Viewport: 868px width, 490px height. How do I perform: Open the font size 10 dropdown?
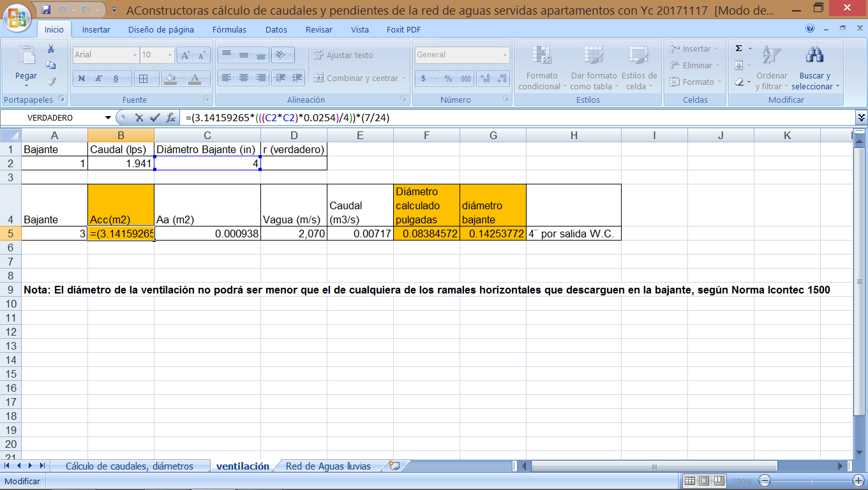[x=170, y=55]
